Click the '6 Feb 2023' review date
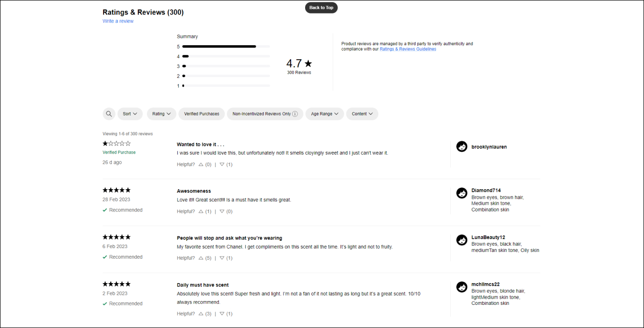Viewport: 644px width, 328px height. pyautogui.click(x=115, y=247)
